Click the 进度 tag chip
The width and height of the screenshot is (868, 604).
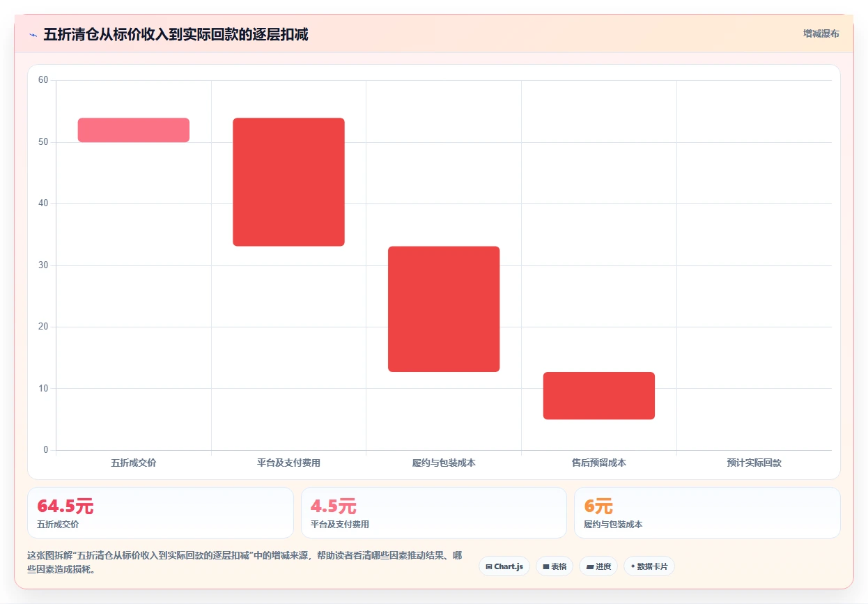[x=598, y=566]
